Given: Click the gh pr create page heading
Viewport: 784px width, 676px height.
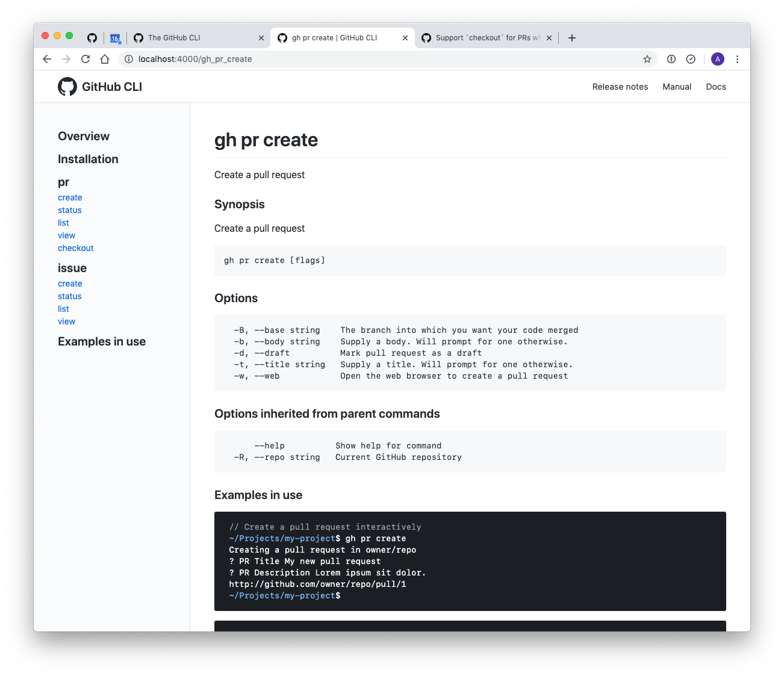Looking at the screenshot, I should point(266,140).
